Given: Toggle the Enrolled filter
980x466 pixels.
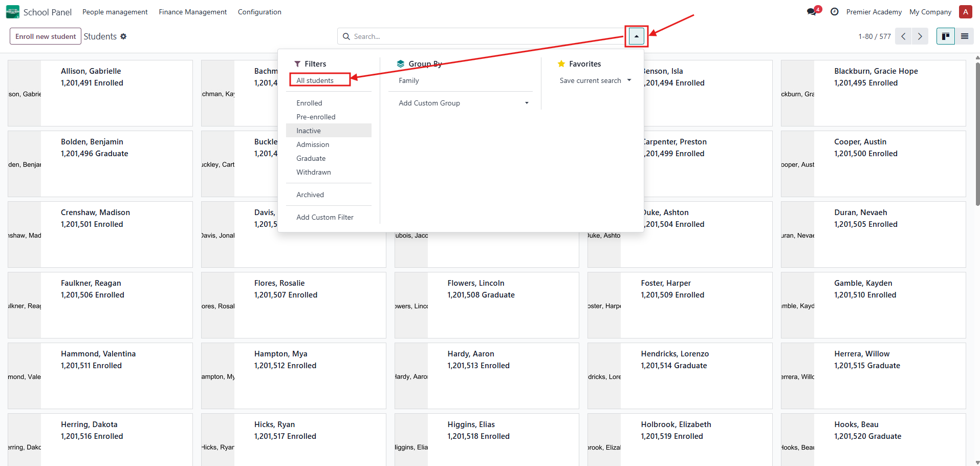Looking at the screenshot, I should 309,103.
